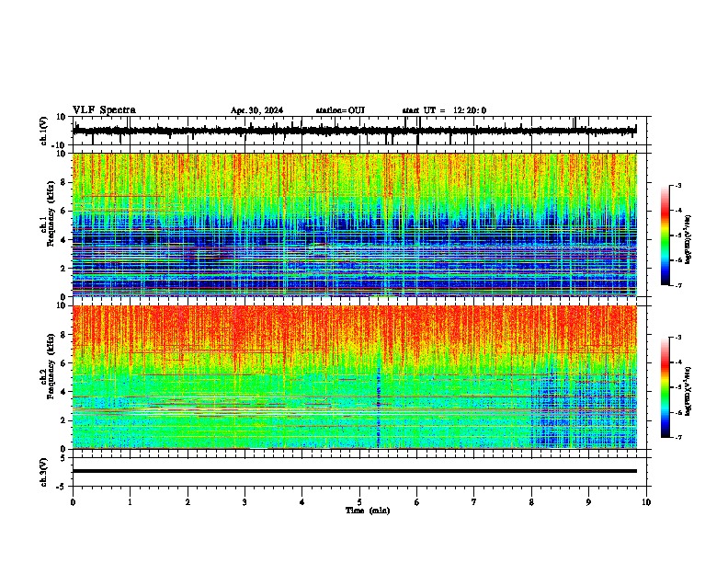
Task: Click time axis tick label "0"
Action: tap(73, 502)
